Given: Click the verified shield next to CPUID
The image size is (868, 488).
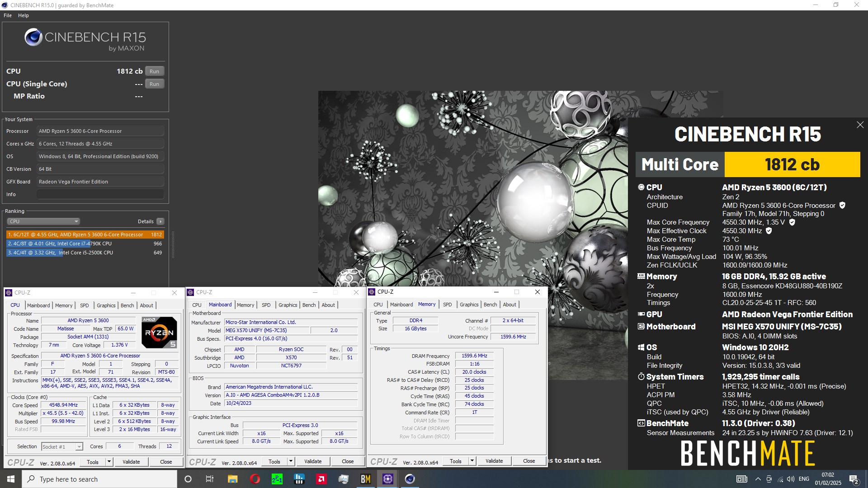Looking at the screenshot, I should coord(842,205).
